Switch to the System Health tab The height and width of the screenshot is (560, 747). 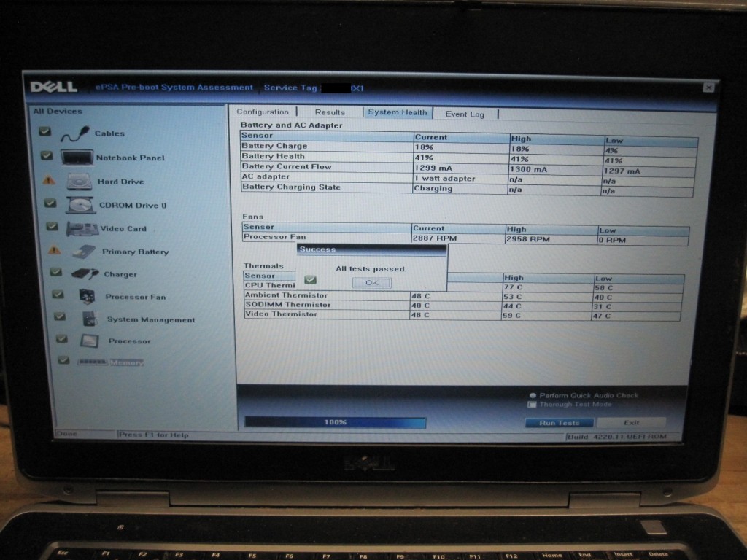[398, 112]
